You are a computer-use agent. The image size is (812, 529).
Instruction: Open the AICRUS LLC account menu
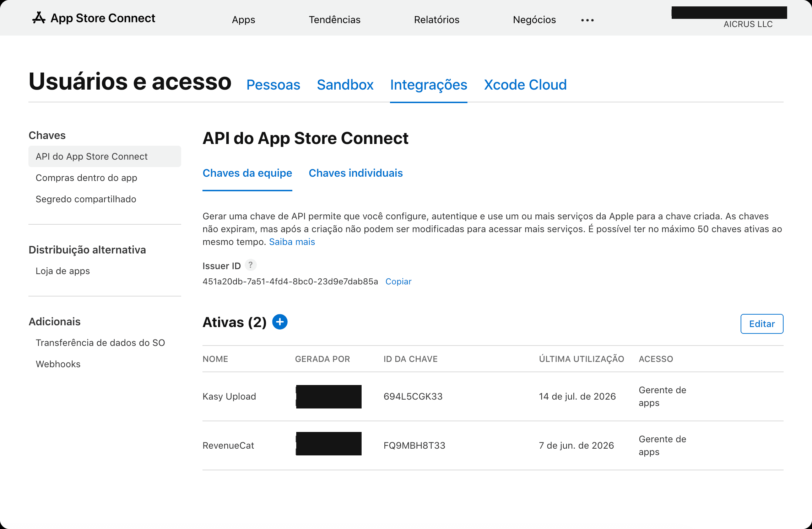click(748, 24)
